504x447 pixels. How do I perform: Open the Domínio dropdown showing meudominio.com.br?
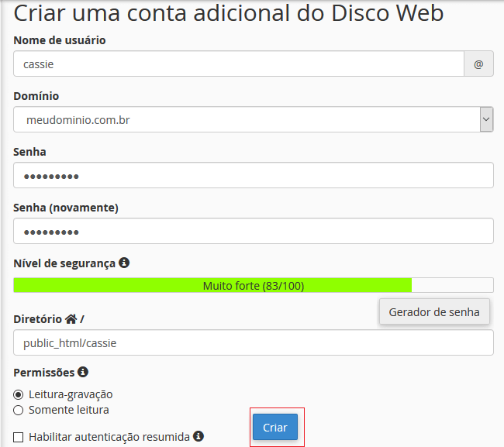(254, 120)
